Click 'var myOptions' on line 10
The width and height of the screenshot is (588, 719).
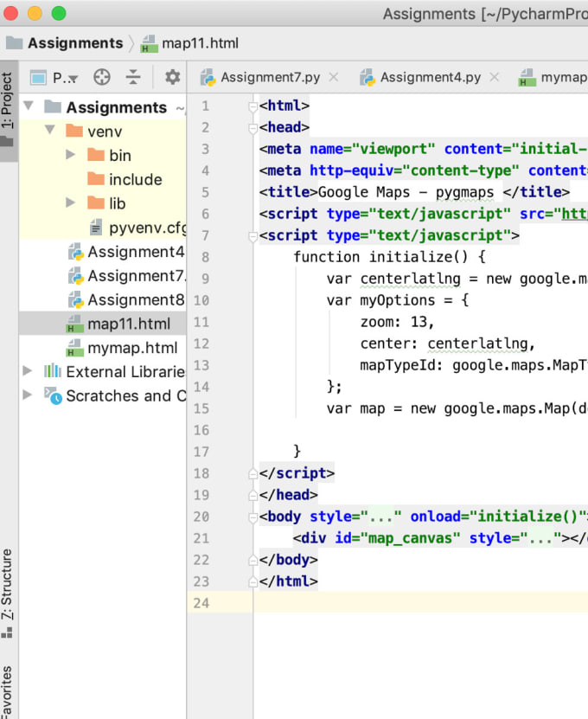[380, 300]
